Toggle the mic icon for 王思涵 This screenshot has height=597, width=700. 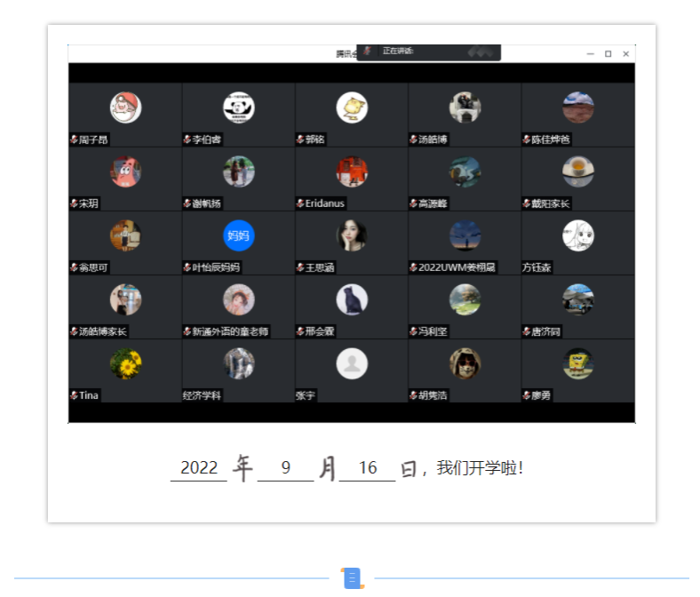300,268
